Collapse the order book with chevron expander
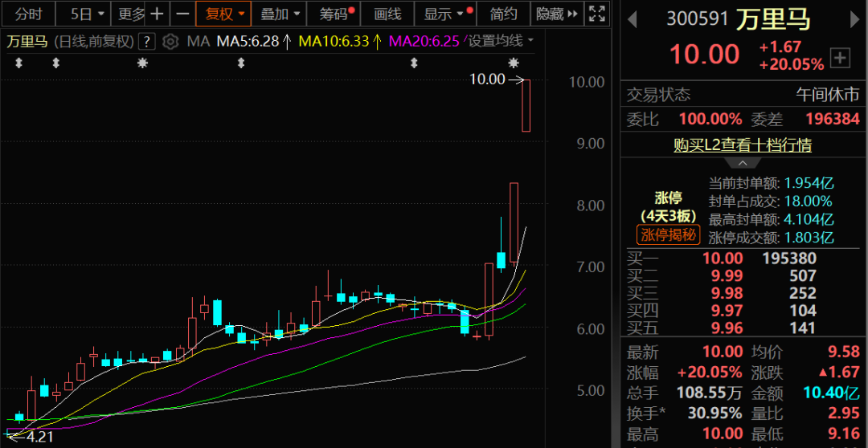Viewport: 868px width, 448px height. [743, 163]
